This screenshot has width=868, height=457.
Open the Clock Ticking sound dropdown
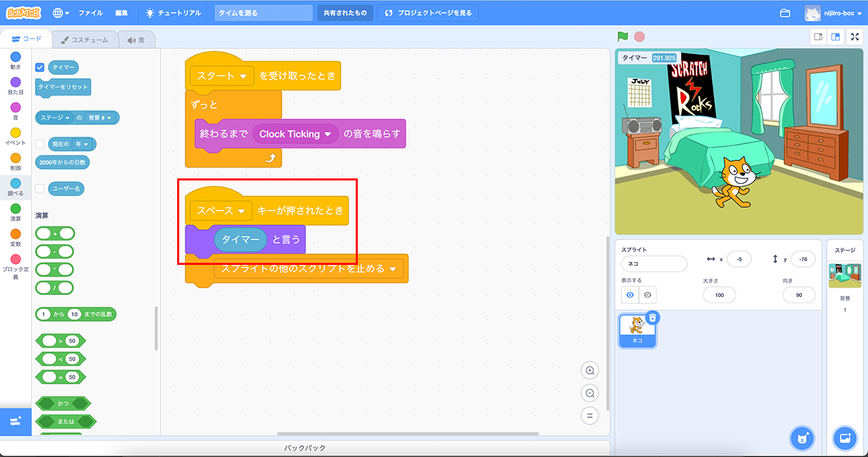click(328, 134)
